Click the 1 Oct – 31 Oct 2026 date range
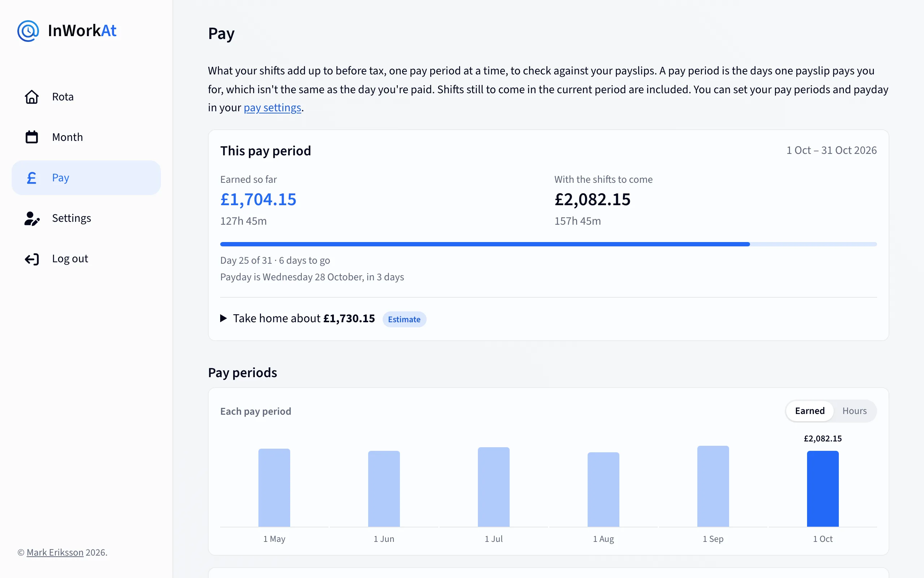924x578 pixels. 831,150
